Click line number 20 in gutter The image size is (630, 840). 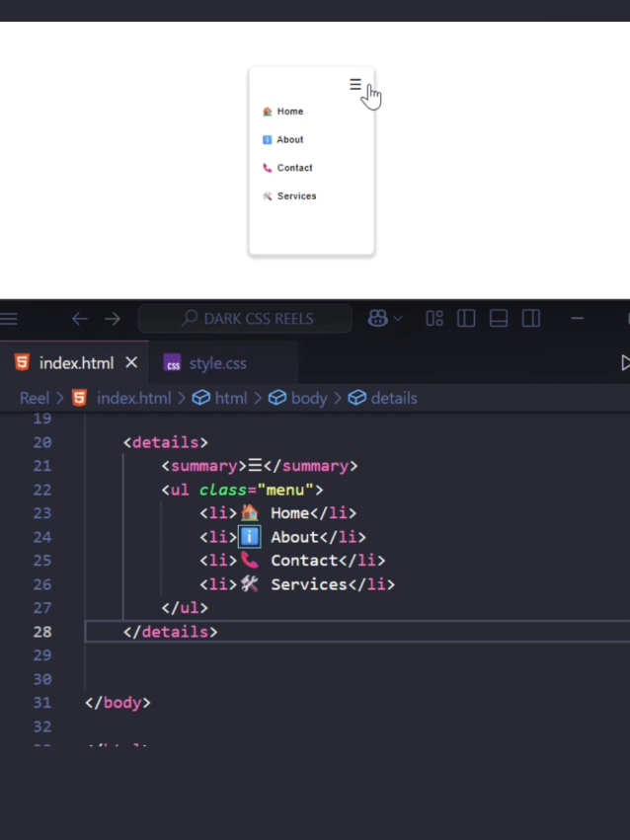(x=42, y=442)
